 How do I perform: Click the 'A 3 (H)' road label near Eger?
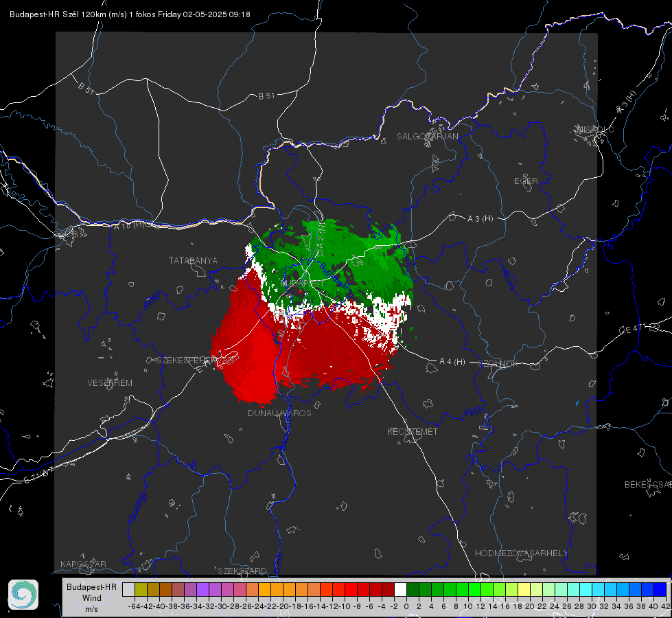(x=480, y=219)
